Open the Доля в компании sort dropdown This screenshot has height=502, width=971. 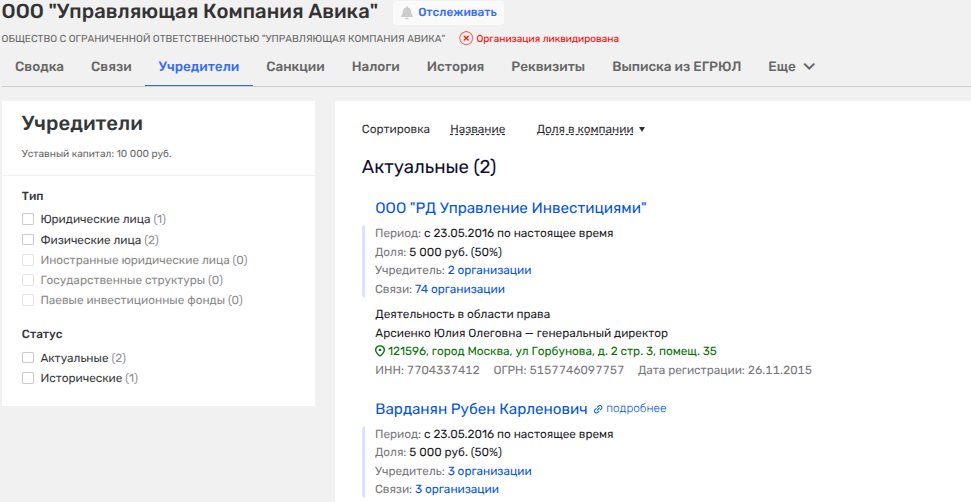pyautogui.click(x=590, y=130)
